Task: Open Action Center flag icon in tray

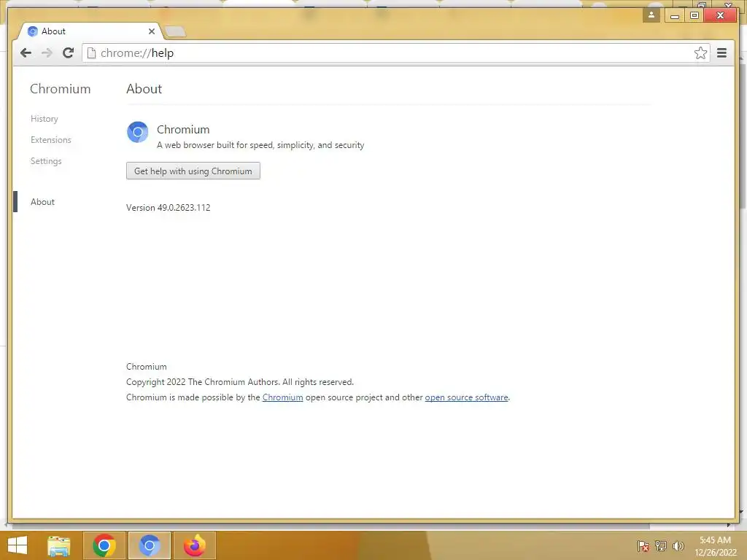Action: (x=643, y=545)
